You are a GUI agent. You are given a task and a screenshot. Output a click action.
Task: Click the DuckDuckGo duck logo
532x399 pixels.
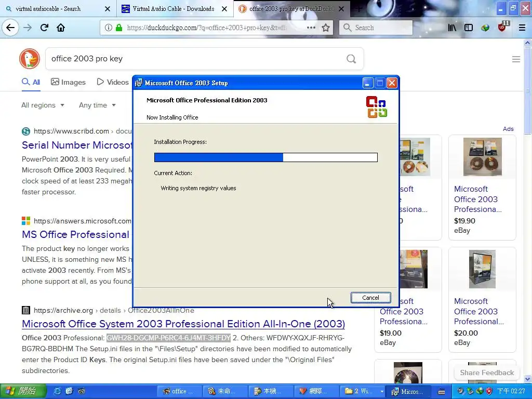pyautogui.click(x=30, y=59)
